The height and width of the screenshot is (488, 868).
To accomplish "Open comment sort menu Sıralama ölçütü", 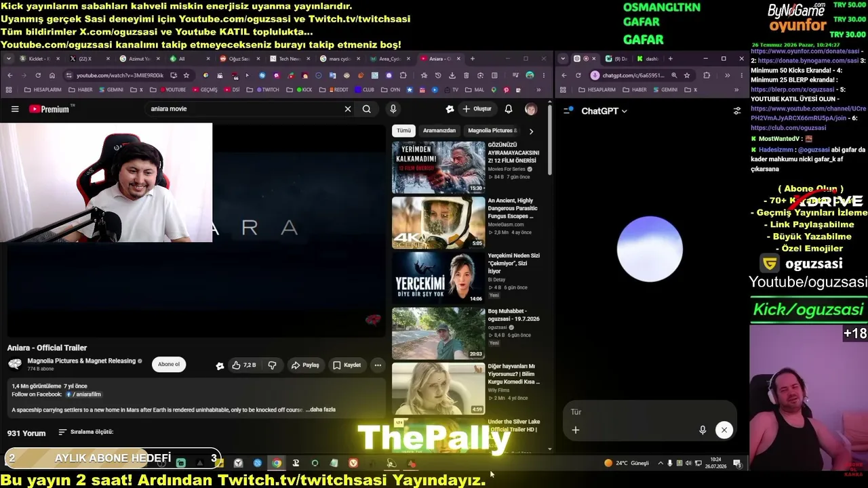I will (86, 432).
